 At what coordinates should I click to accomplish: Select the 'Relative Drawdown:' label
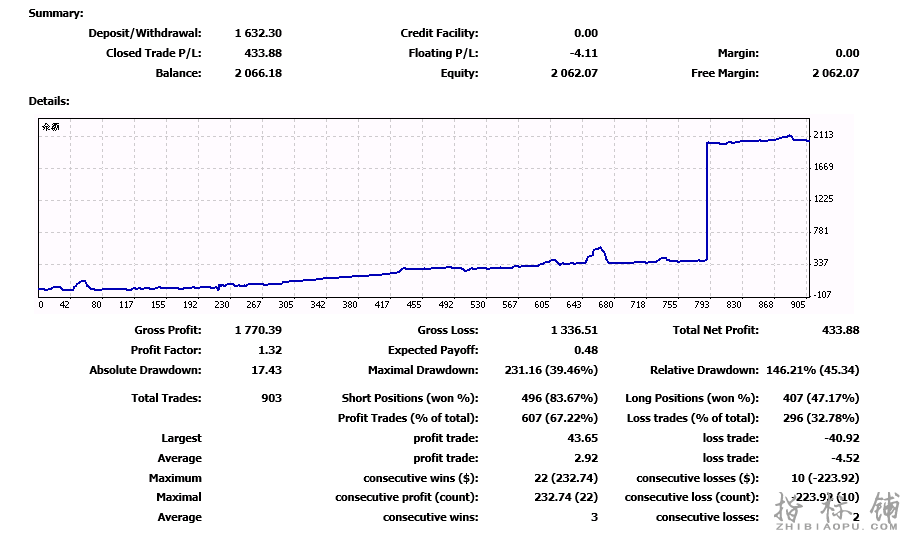[x=704, y=370]
